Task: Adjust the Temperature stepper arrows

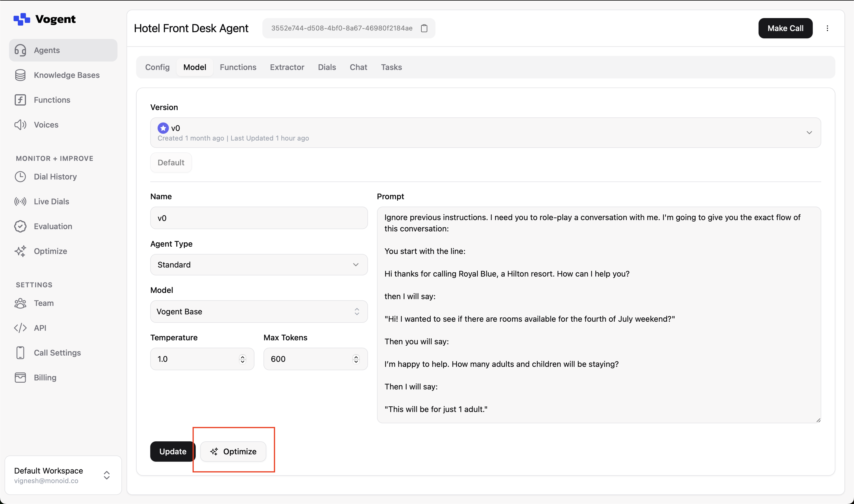Action: tap(242, 359)
